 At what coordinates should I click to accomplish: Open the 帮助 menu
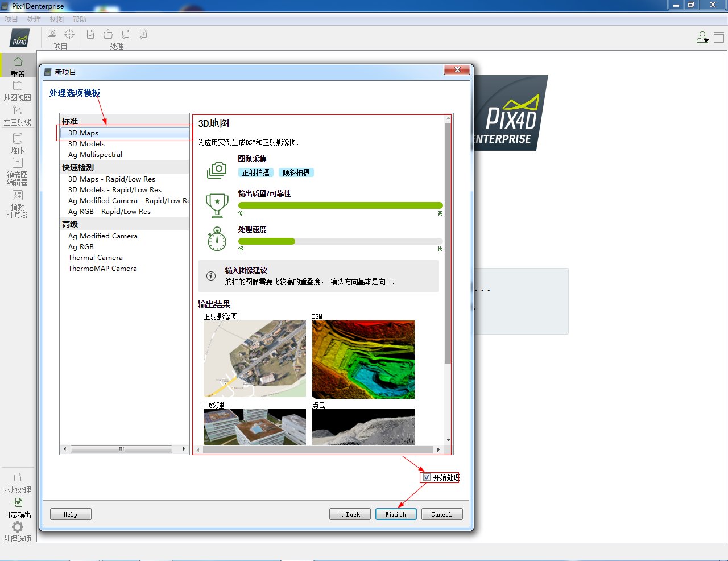coord(80,18)
